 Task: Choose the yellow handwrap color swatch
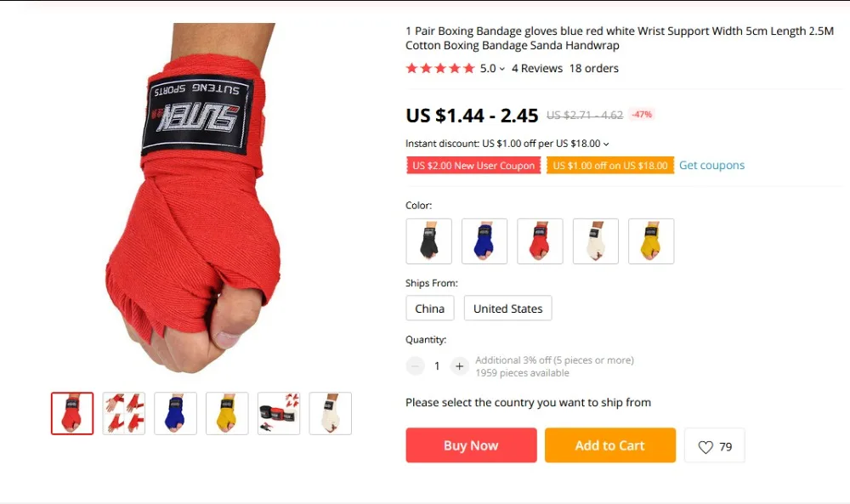click(x=651, y=241)
